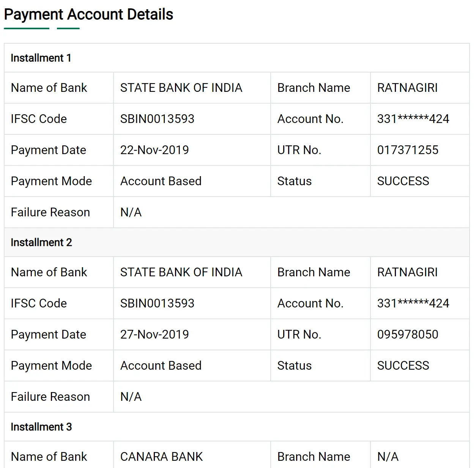Click Installment 2 UTR number 095978050
Image resolution: width=476 pixels, height=468 pixels.
point(408,334)
